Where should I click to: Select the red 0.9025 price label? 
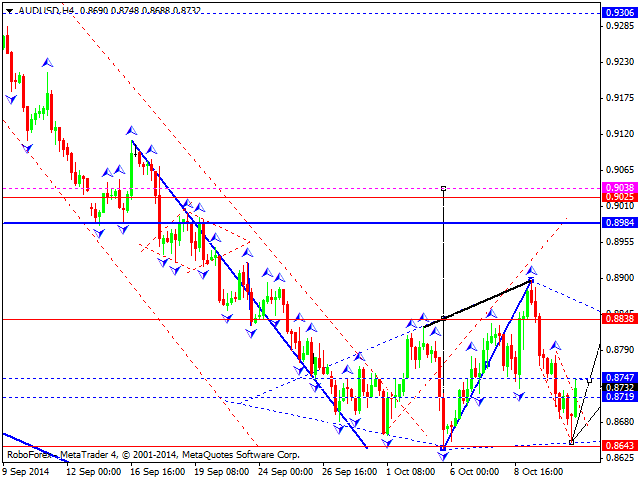620,197
